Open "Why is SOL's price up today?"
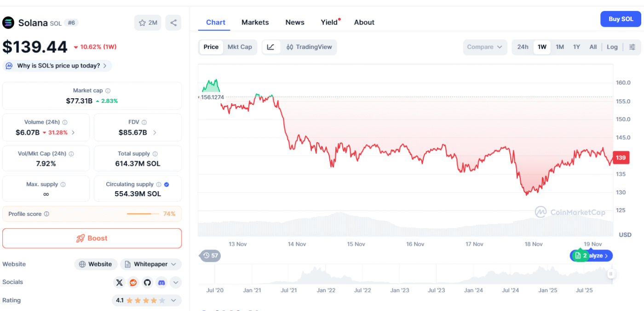This screenshot has height=311, width=644. coord(57,66)
